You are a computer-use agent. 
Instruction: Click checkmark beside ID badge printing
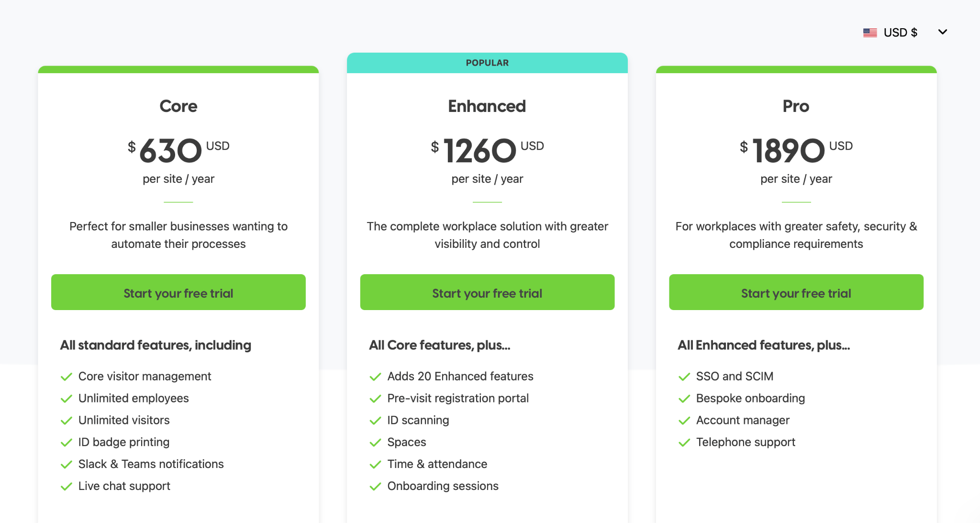pos(66,443)
